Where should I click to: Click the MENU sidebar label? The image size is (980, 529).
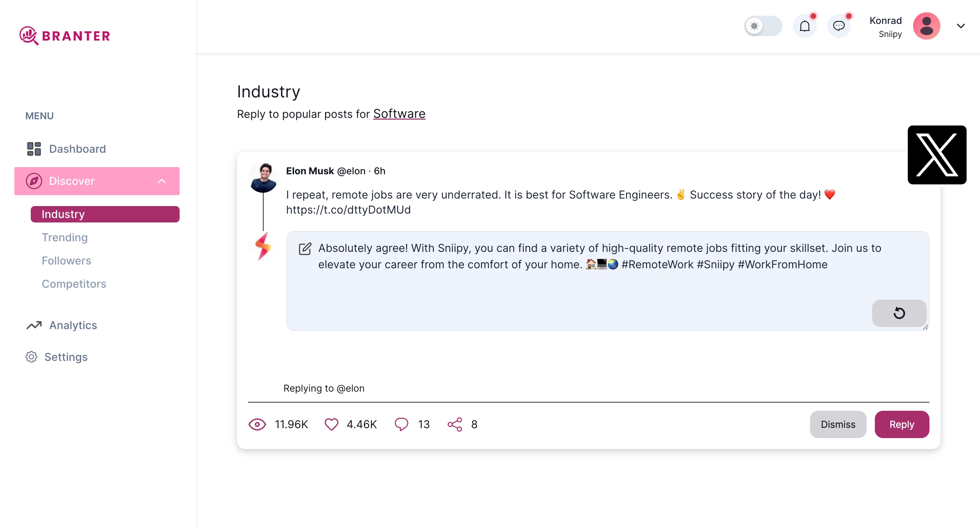tap(39, 116)
